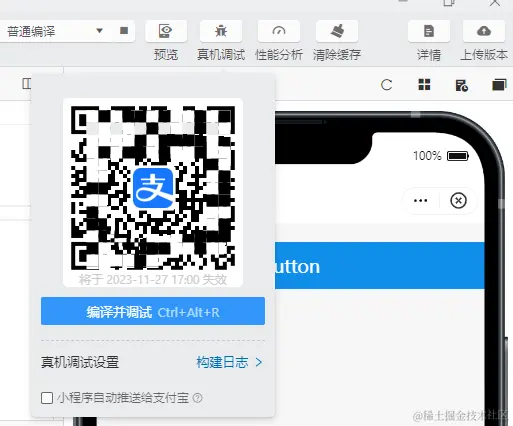
Task: Click the document-with-clock icon in simulator toolbar
Action: 462,85
